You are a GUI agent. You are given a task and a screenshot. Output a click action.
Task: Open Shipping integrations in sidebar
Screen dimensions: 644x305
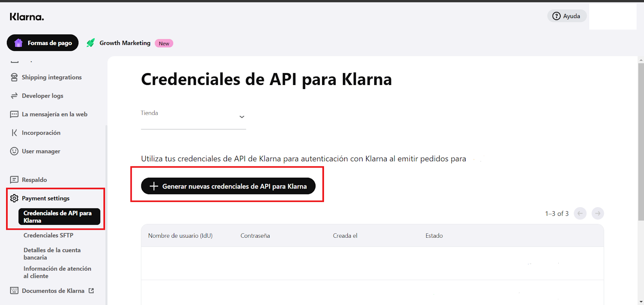(x=52, y=77)
